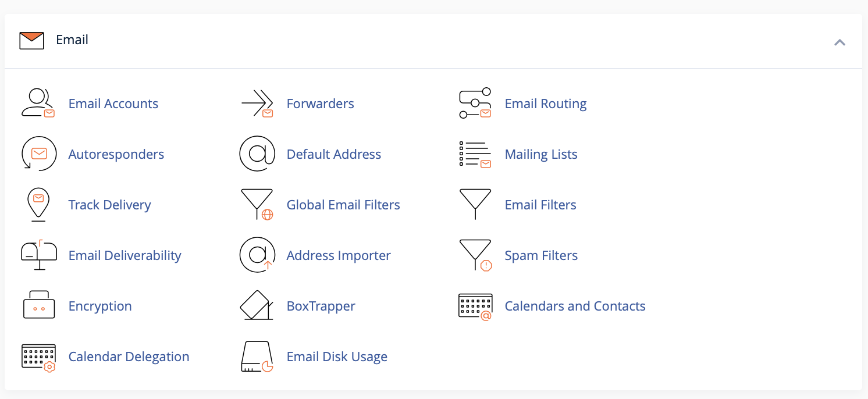Click the Default Address at-sign icon
Image resolution: width=868 pixels, height=399 pixels.
coord(257,154)
